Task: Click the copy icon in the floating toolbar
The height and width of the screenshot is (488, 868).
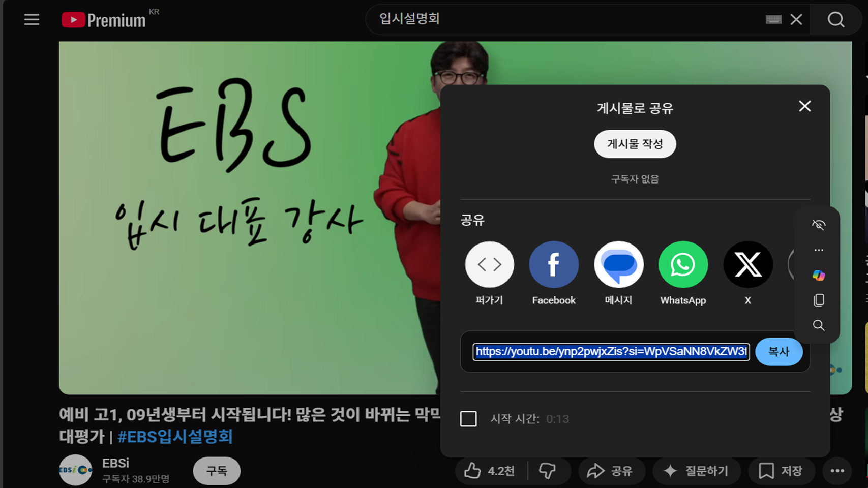Action: coord(818,300)
